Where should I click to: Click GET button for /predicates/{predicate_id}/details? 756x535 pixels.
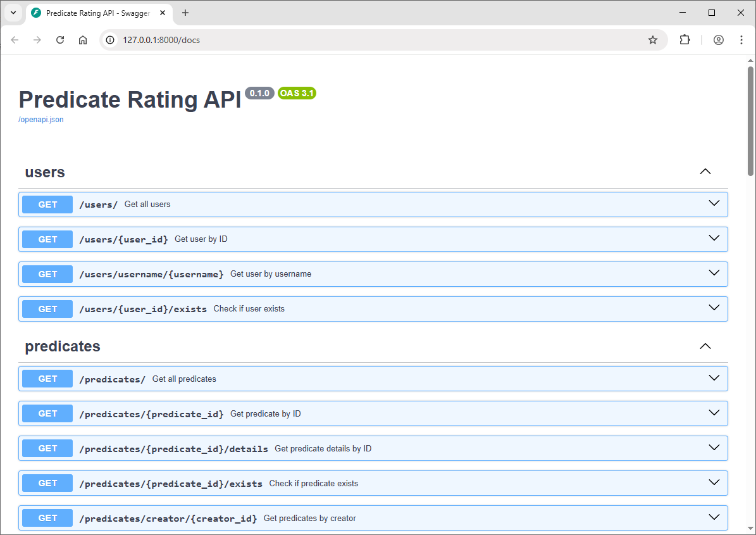point(47,448)
